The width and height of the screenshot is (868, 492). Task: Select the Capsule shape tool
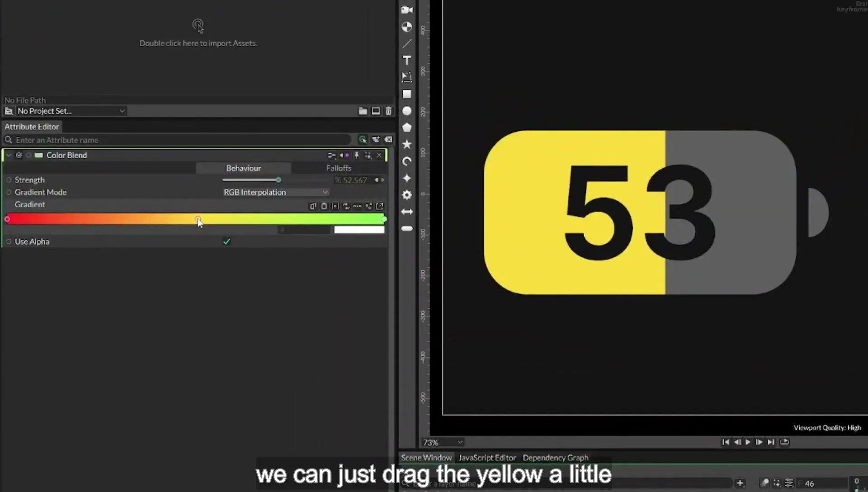point(407,229)
